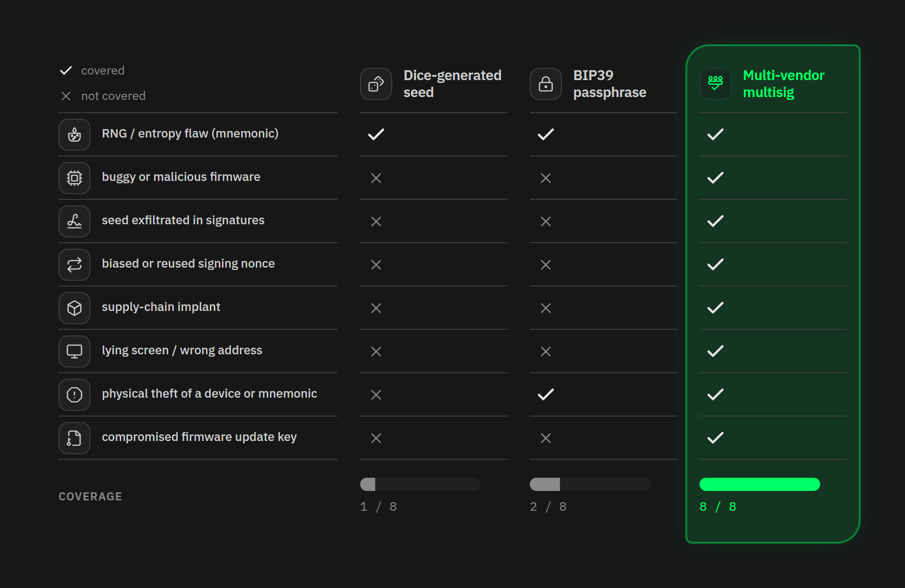Click the signature icon for seed exfiltrated row
The height and width of the screenshot is (588, 905).
(x=74, y=221)
